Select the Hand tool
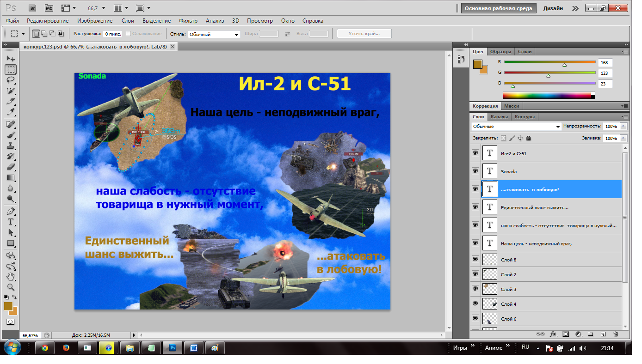Image resolution: width=642 pixels, height=364 pixels. click(x=11, y=277)
